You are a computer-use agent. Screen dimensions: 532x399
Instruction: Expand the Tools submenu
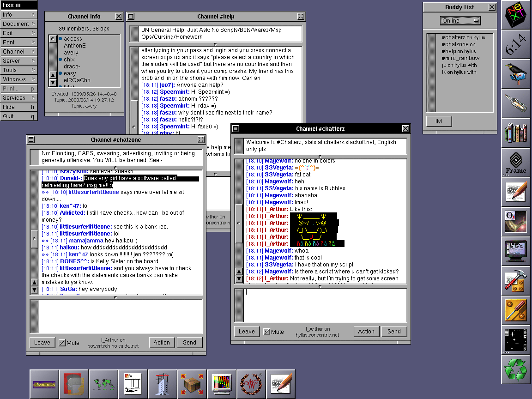[x=18, y=70]
